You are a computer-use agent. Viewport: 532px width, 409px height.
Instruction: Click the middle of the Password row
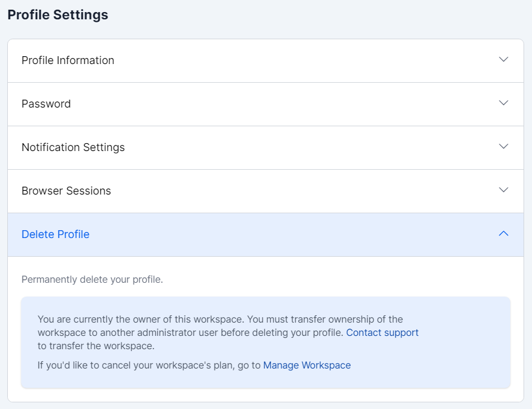point(266,104)
